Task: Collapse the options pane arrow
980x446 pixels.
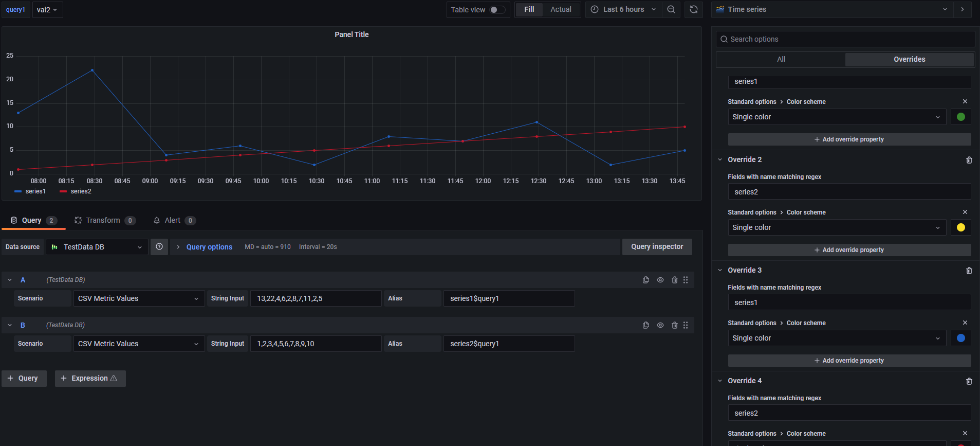Action: [x=963, y=9]
